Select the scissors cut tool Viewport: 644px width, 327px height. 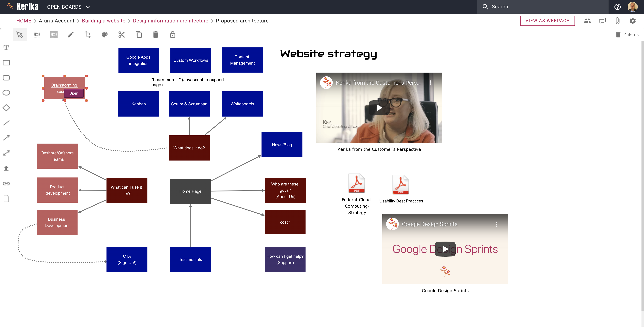point(122,34)
